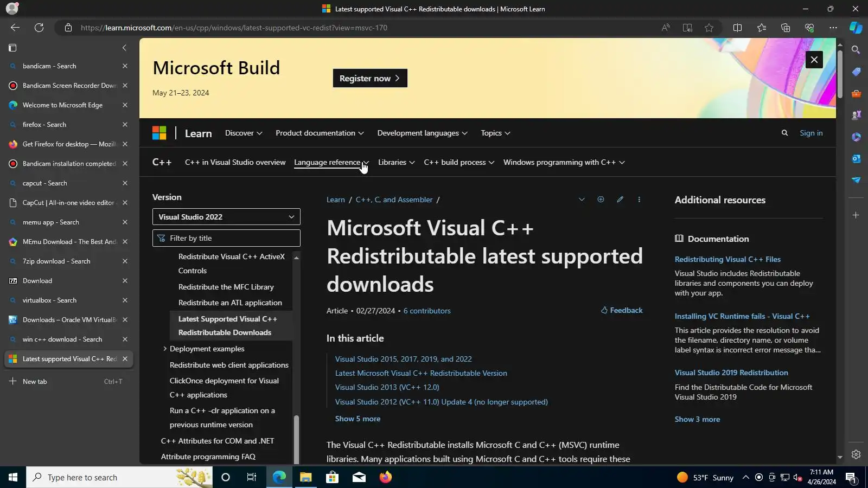Open the Libraries dropdown
This screenshot has height=488, width=868.
(x=396, y=162)
